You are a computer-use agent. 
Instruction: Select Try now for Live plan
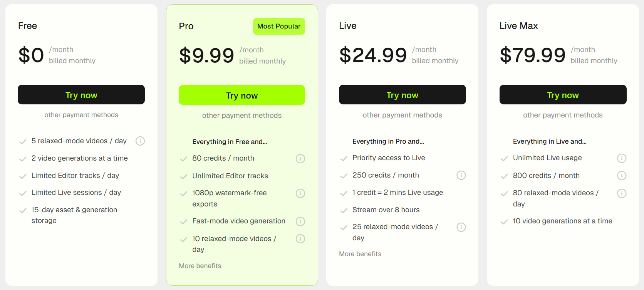(402, 95)
